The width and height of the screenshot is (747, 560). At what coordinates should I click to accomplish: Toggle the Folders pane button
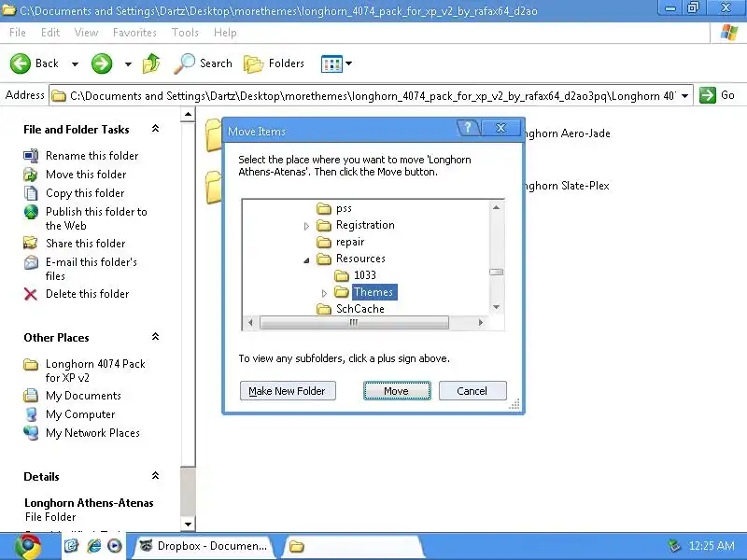point(274,63)
